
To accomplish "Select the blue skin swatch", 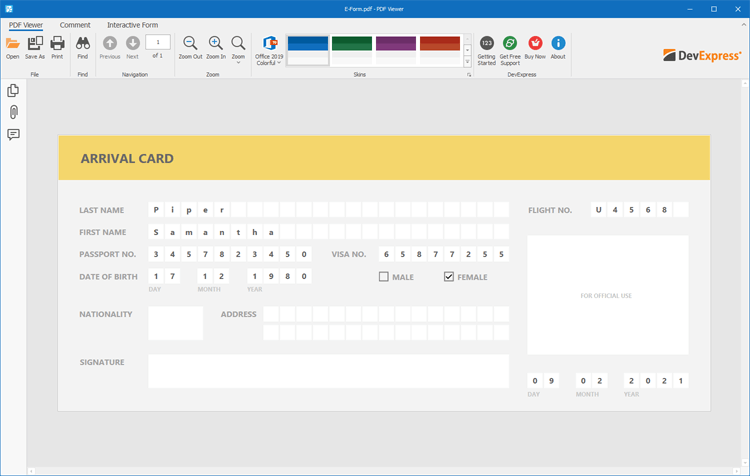I will [308, 50].
